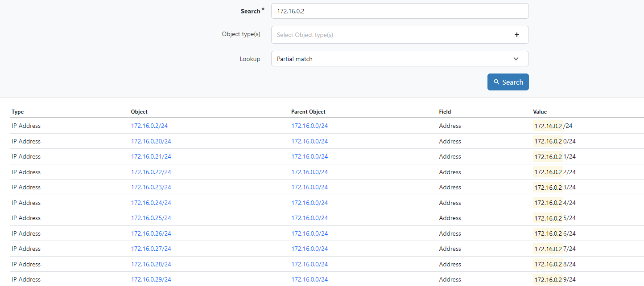This screenshot has height=286, width=644.
Task: Open the 172.16.0.2/24 IP address link
Action: coord(149,126)
